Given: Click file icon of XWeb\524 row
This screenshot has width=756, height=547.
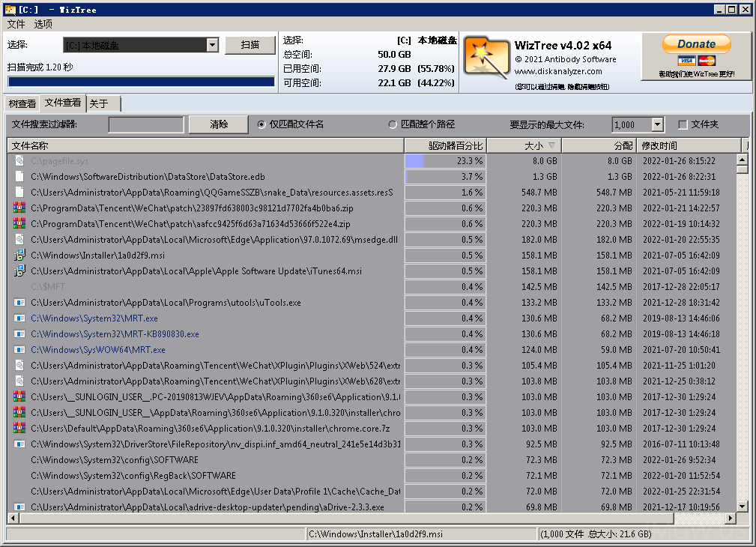Looking at the screenshot, I should 19,366.
